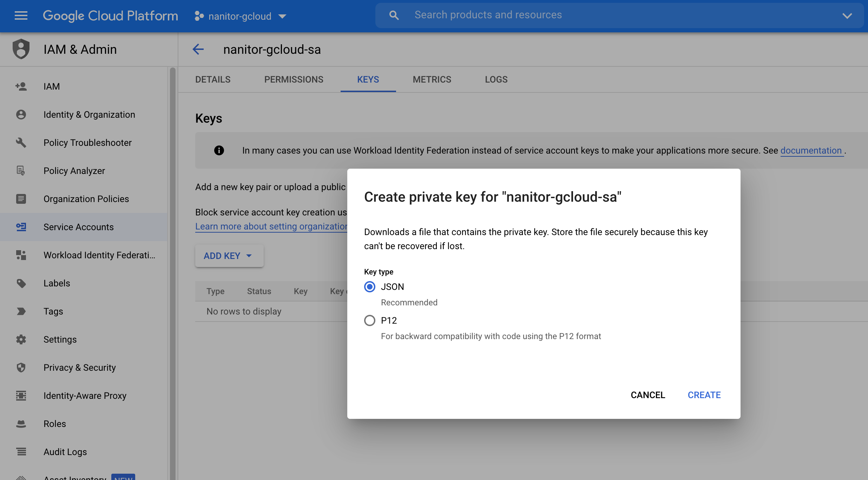Click the Settings gear icon in sidebar

21,339
